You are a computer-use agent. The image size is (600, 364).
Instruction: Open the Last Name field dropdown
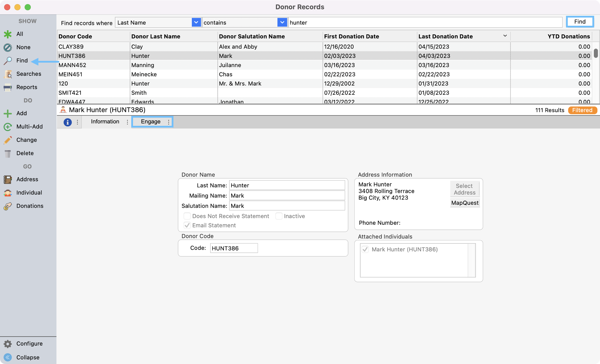click(196, 23)
